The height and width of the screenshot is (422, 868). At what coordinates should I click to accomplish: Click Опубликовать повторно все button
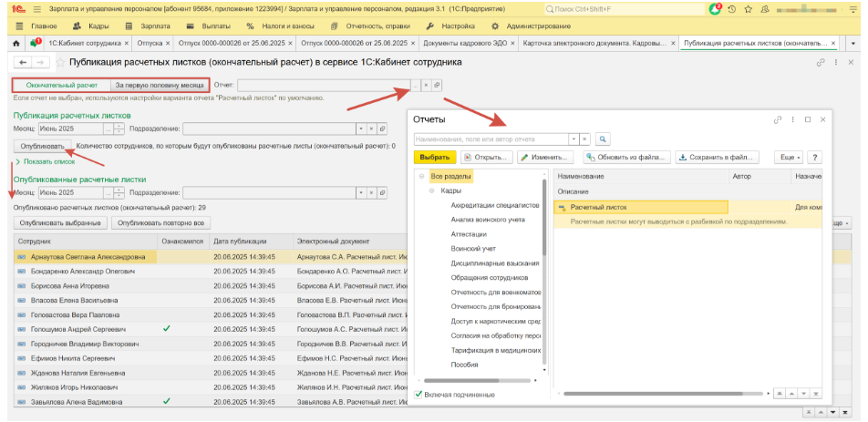[161, 223]
